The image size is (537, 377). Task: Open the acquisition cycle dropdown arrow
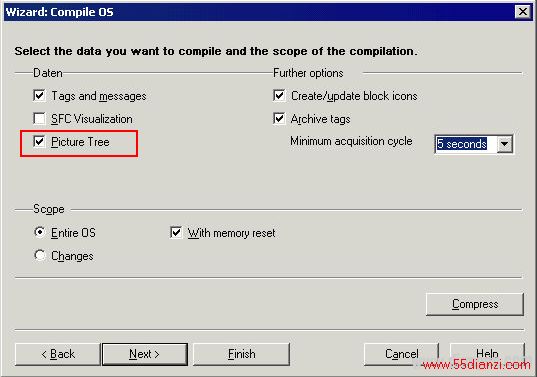[x=504, y=144]
